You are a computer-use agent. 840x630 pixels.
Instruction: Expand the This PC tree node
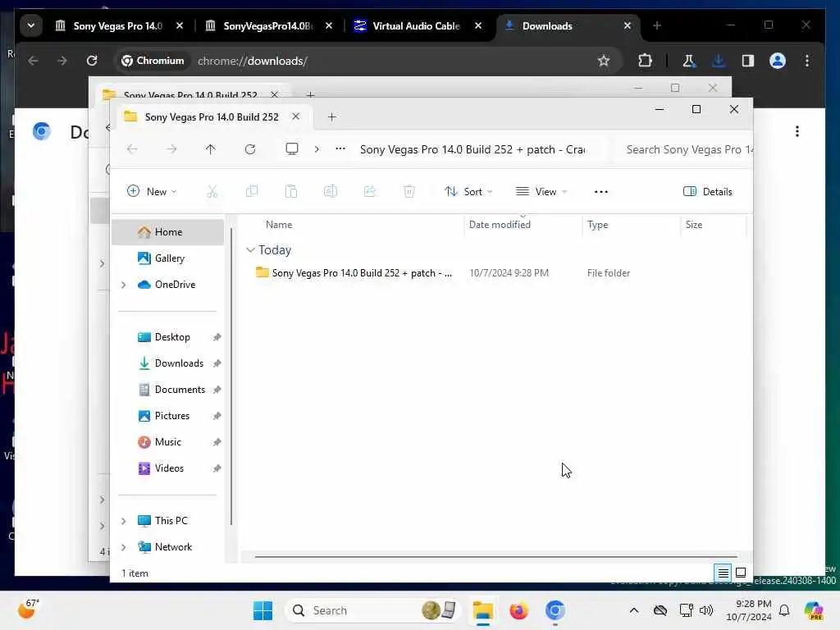click(123, 521)
